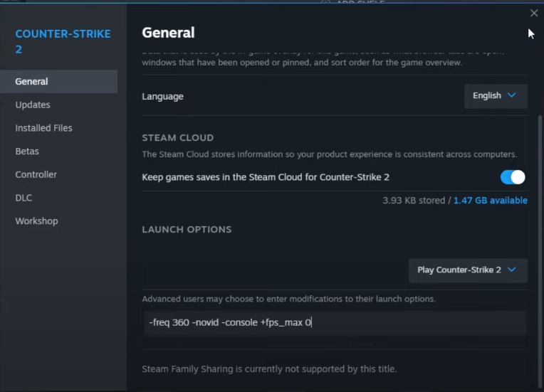Click the 1.47 GB available link

(491, 201)
